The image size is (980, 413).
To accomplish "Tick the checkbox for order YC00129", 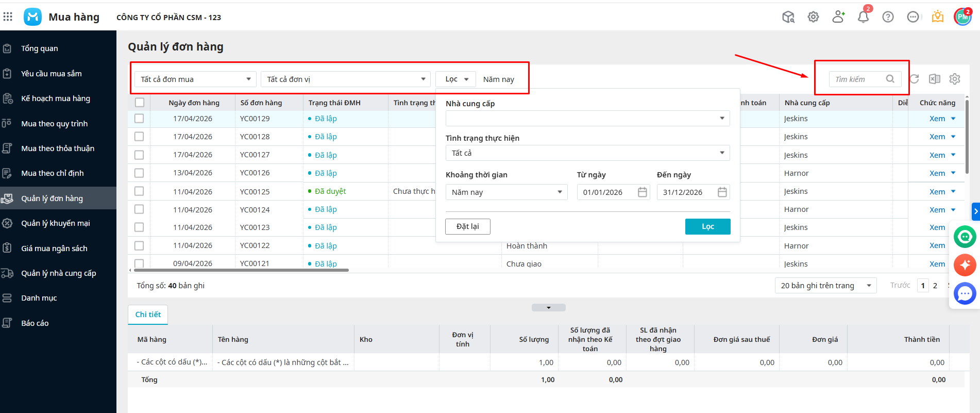I will point(139,119).
